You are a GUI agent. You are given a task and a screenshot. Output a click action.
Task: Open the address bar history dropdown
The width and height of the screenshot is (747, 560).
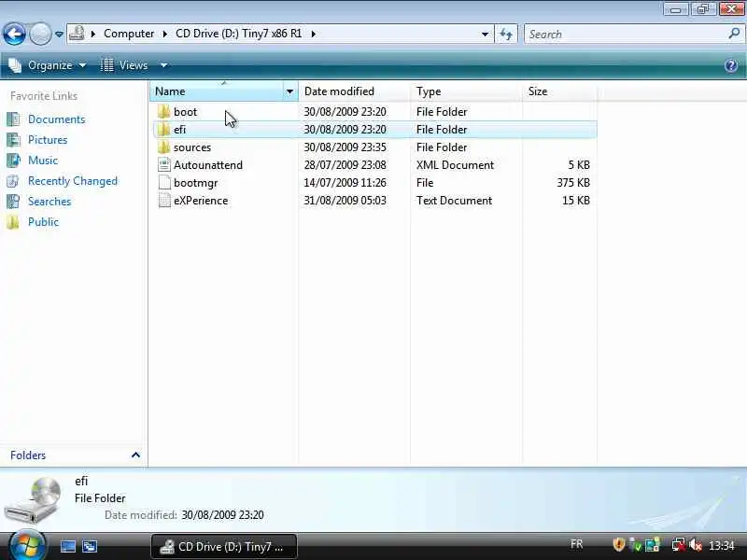485,34
